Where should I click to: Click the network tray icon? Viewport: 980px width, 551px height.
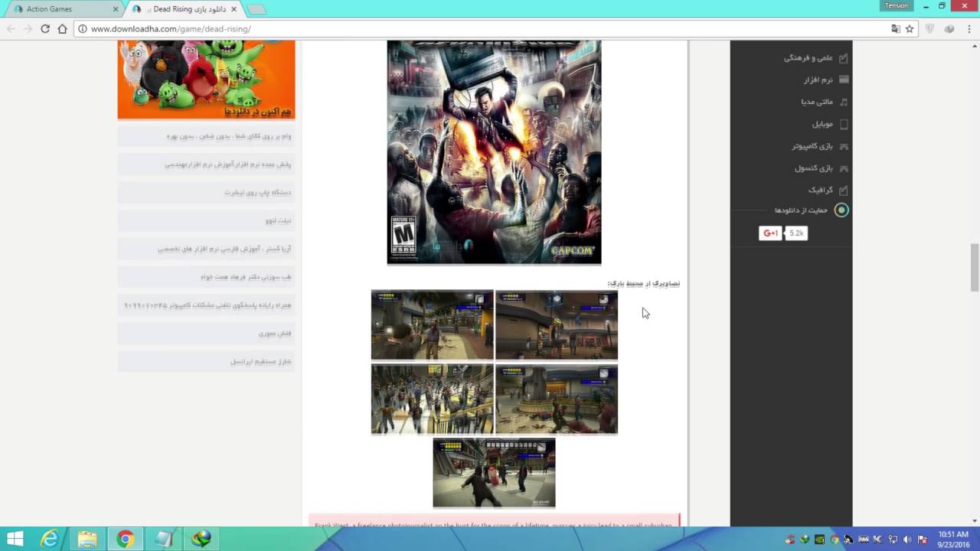coord(893,540)
